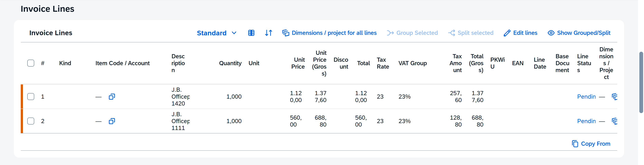Toggle Show Grouped/Split view
The width and height of the screenshot is (644, 165).
point(579,33)
